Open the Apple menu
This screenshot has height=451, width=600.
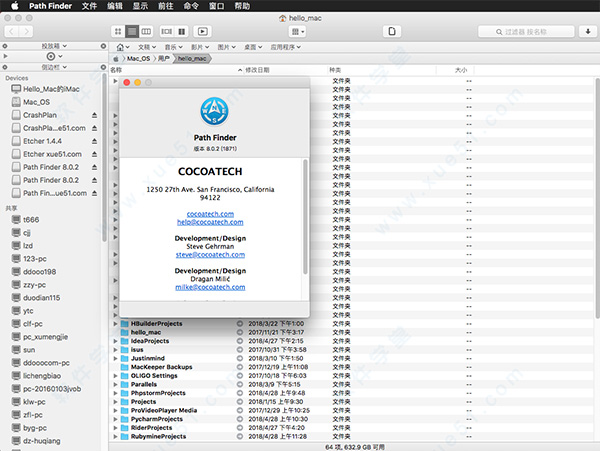coord(15,6)
